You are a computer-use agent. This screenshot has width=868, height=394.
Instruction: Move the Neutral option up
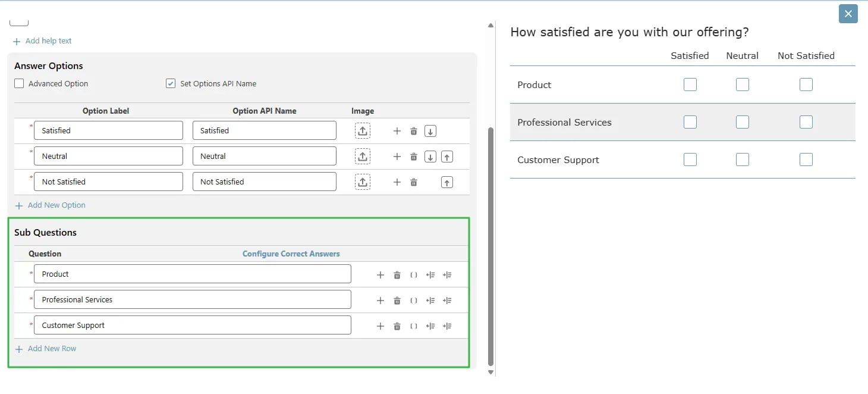447,157
